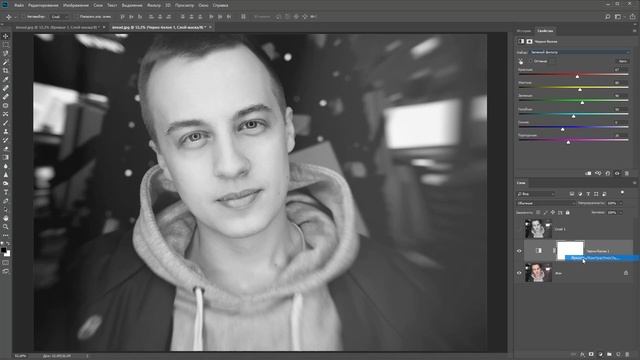Click the view previous state icon in Properties
Viewport: 640px width, 360px height.
point(598,173)
